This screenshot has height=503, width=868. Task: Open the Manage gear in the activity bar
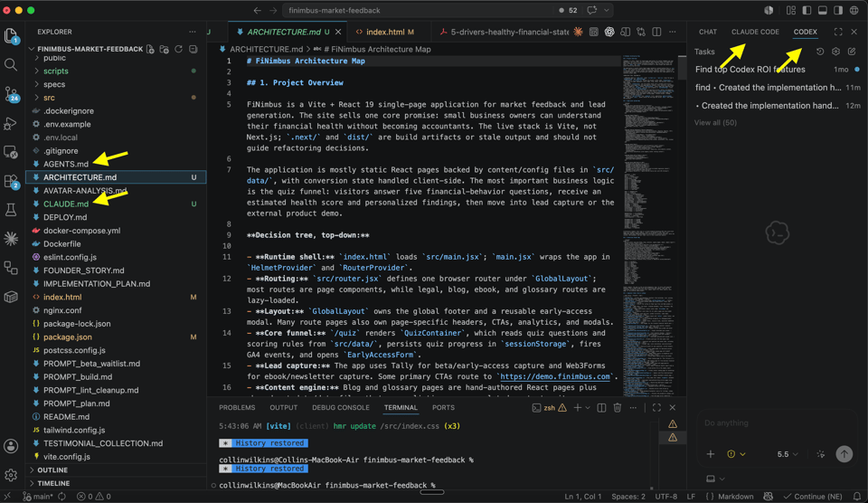pyautogui.click(x=11, y=475)
